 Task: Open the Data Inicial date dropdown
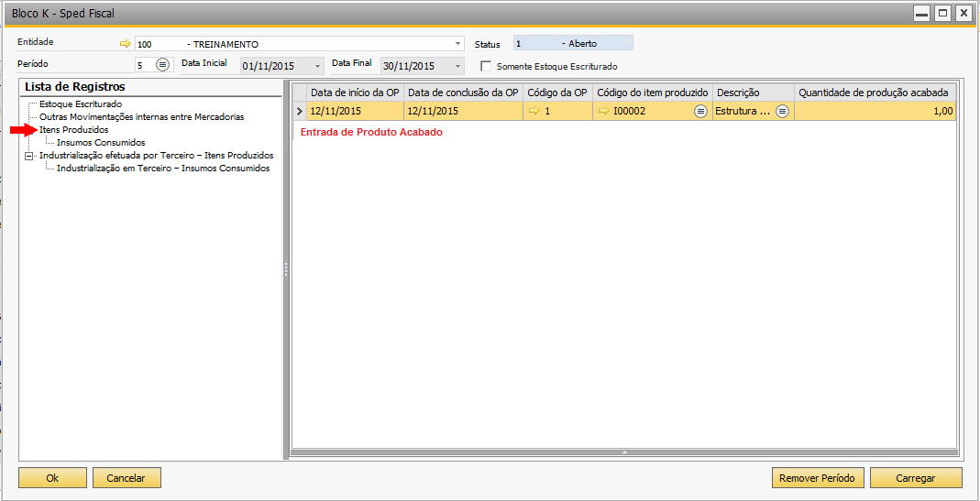click(x=318, y=66)
